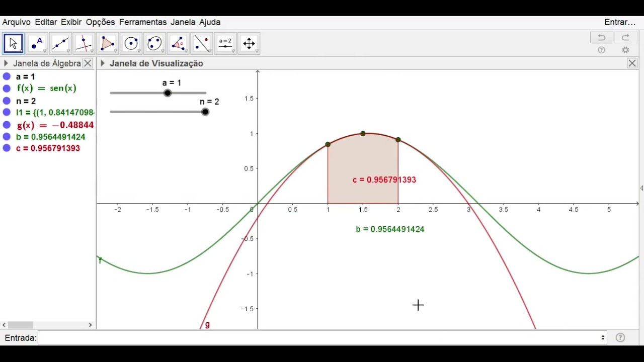Select the Polygon tool
This screenshot has width=644, height=362.
point(107,44)
